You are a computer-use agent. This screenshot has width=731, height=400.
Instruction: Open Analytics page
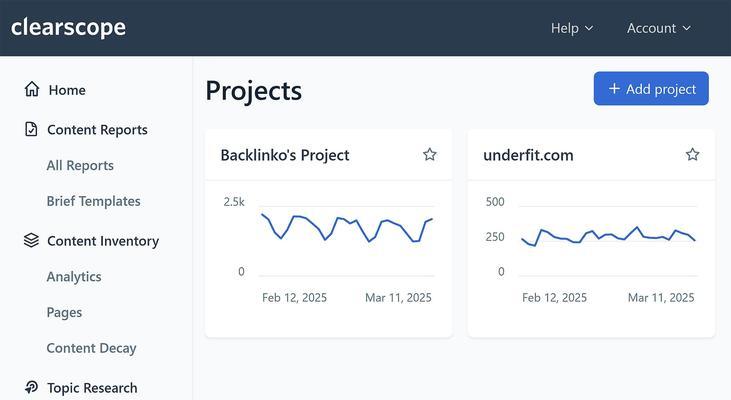(x=74, y=276)
